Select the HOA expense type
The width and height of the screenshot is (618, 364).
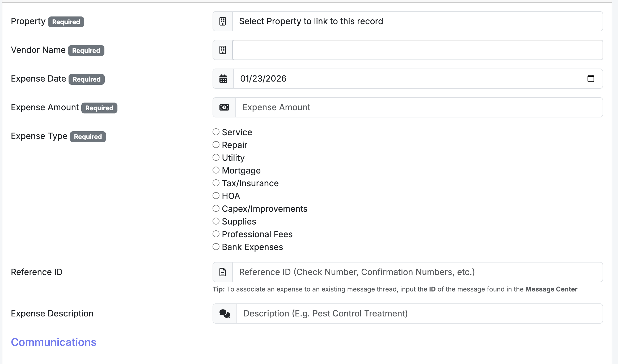[216, 196]
